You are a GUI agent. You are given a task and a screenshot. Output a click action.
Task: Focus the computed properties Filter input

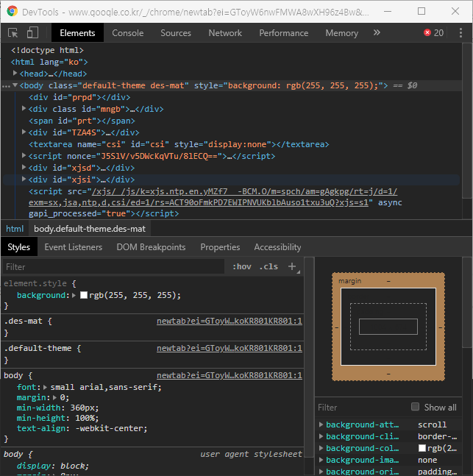361,407
